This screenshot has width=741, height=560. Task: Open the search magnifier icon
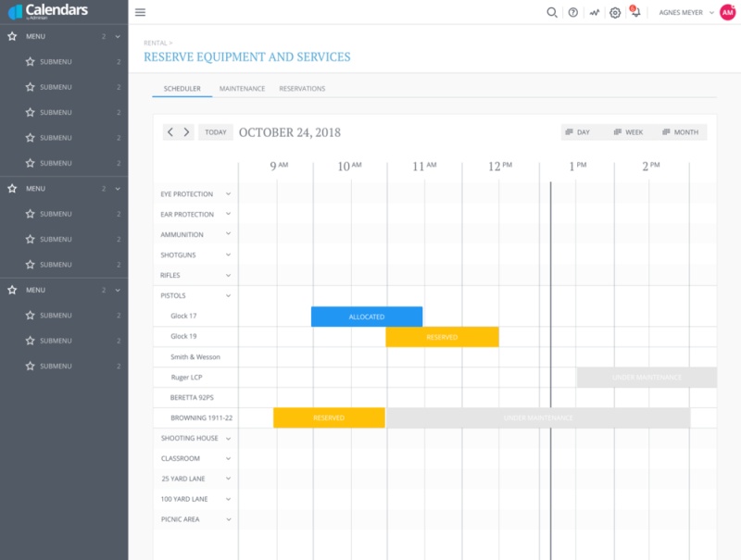pos(552,13)
